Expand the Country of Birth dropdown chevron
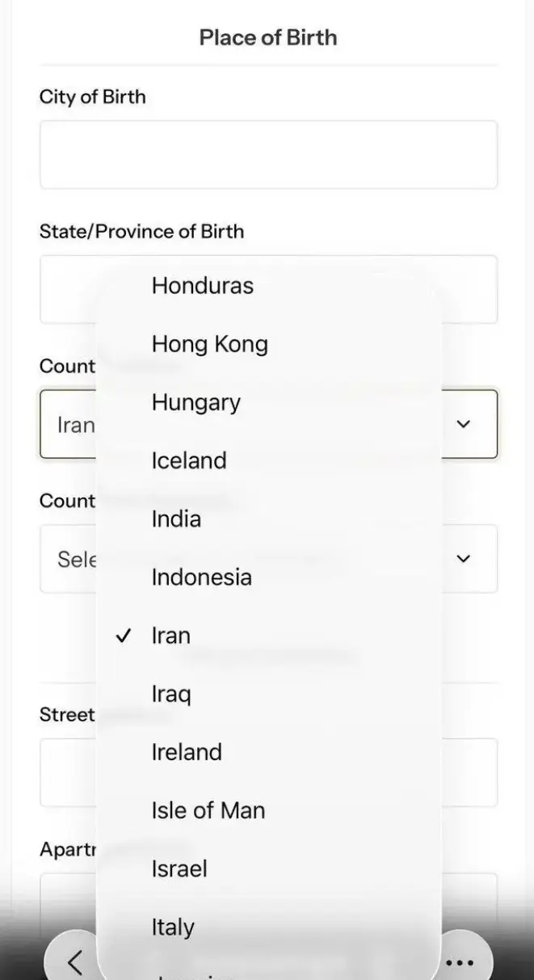 tap(465, 423)
